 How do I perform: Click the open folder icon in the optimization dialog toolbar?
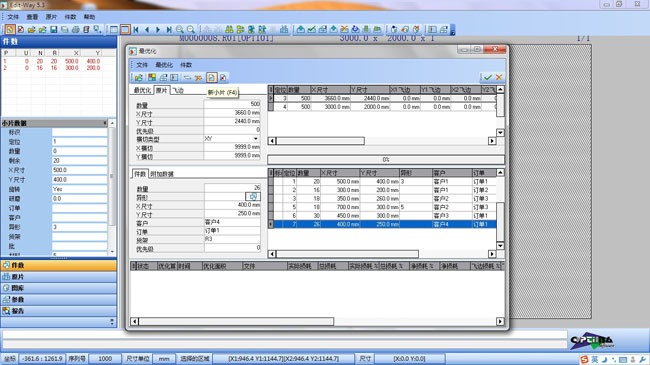(x=139, y=78)
